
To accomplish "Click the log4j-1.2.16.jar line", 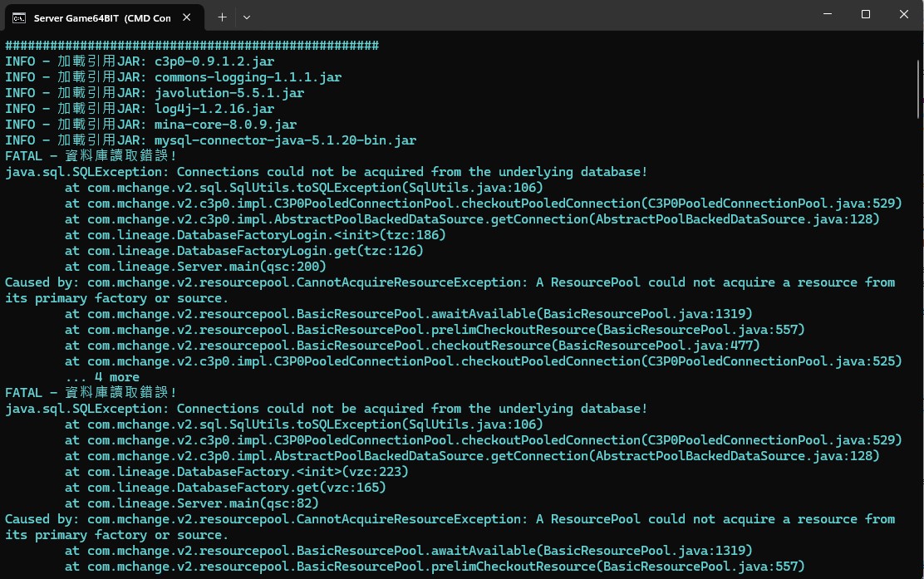I will click(x=140, y=109).
